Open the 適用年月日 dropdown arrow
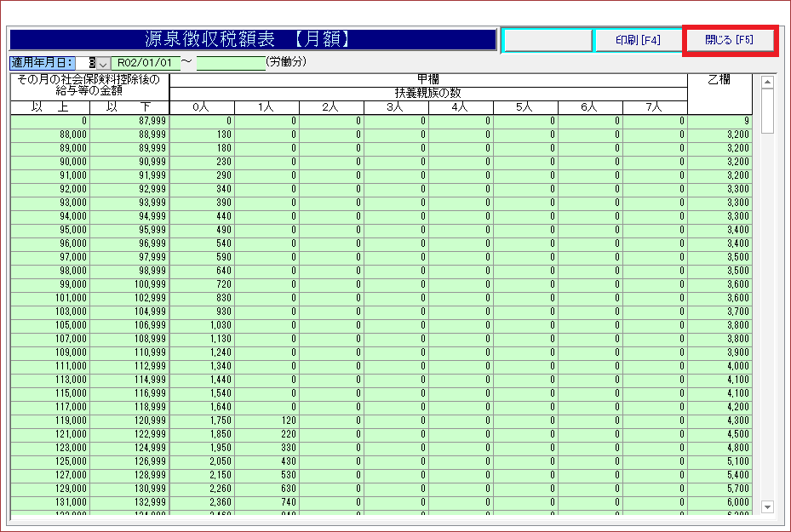Viewport: 791px width, 532px height. coord(103,63)
